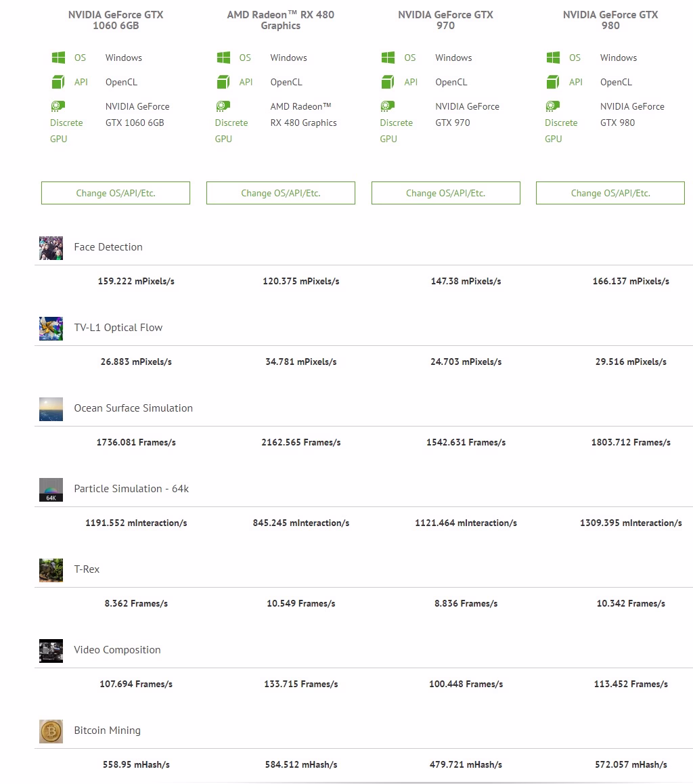The width and height of the screenshot is (693, 784).
Task: Select the Face Detection test title
Action: (108, 247)
